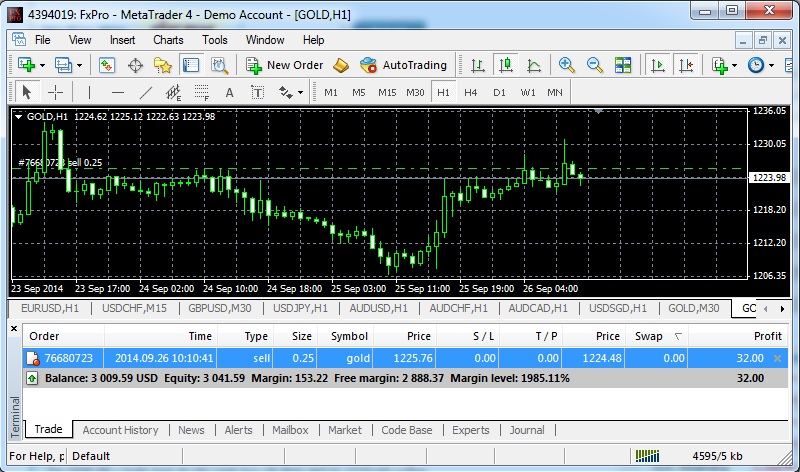Expand the profiles dropdown arrow
The image size is (800, 472).
click(79, 65)
